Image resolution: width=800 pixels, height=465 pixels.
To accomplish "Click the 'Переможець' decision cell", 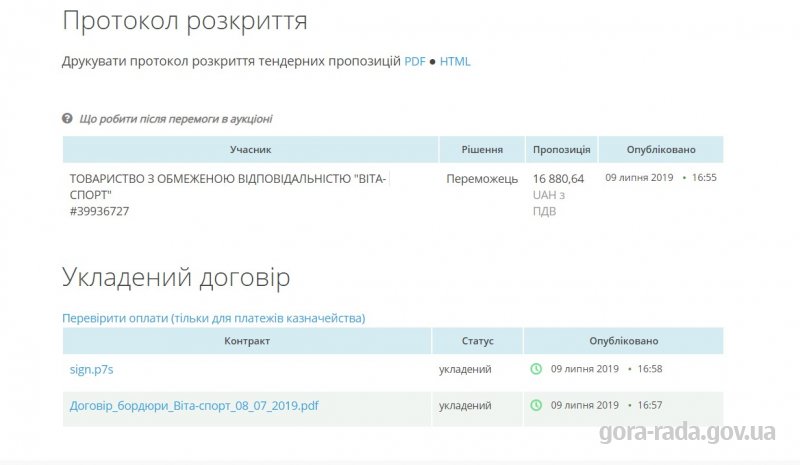I will pyautogui.click(x=482, y=179).
